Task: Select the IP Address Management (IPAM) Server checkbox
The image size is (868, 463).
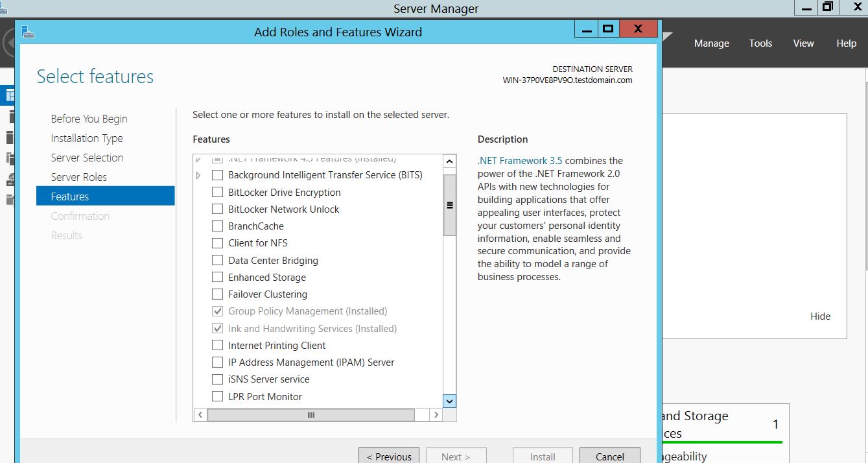Action: click(x=218, y=362)
